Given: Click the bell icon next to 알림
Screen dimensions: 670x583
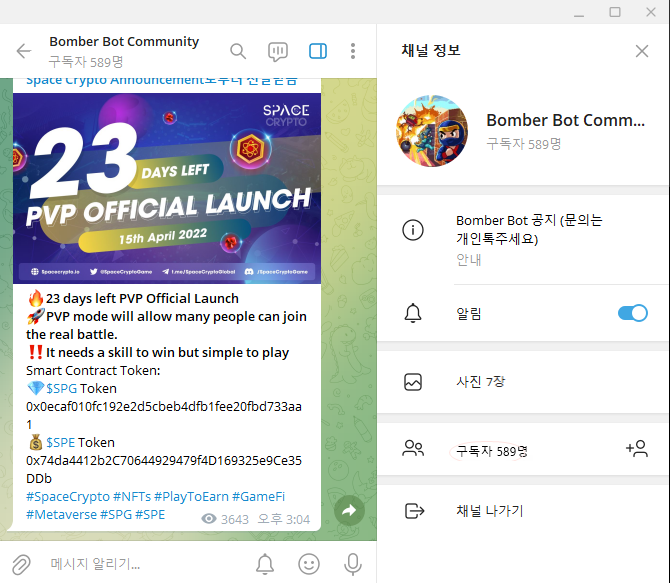Looking at the screenshot, I should coord(413,313).
